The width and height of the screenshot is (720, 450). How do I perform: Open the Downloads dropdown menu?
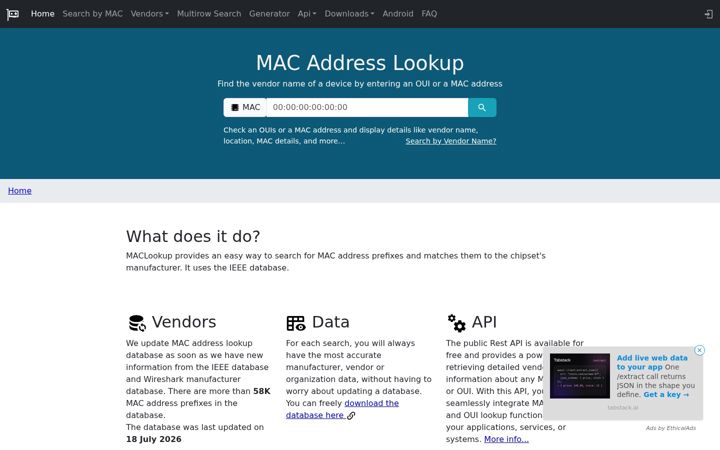[349, 14]
